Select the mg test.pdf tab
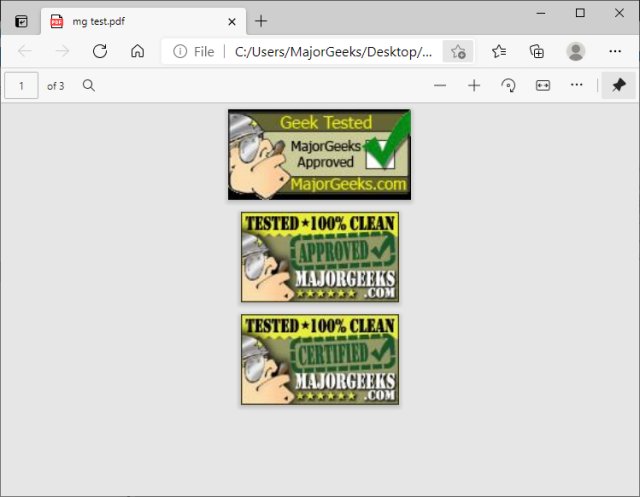The image size is (640, 497). (144, 21)
